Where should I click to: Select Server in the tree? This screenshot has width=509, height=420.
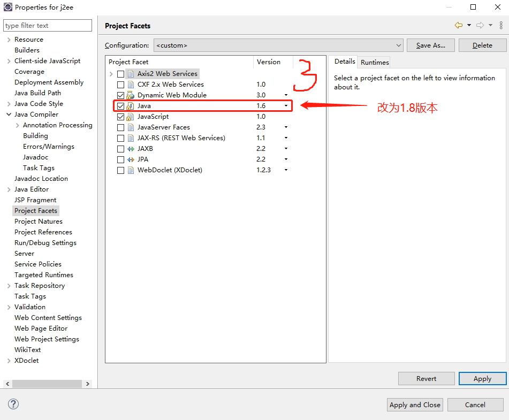24,254
